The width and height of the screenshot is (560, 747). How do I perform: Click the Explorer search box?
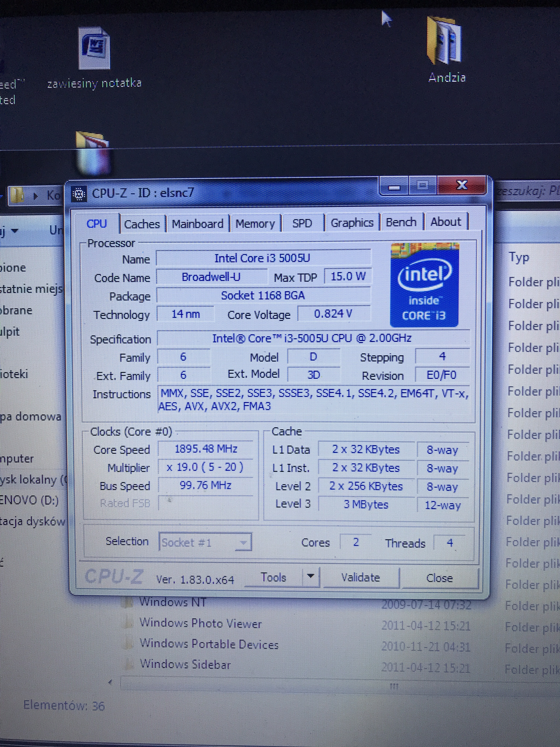(x=528, y=192)
